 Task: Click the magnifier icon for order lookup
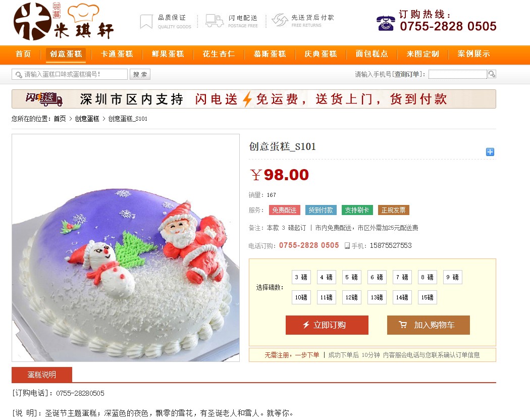492,74
